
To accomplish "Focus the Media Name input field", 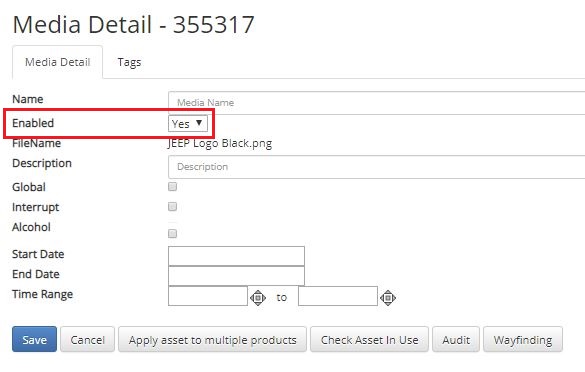I will pyautogui.click(x=376, y=103).
